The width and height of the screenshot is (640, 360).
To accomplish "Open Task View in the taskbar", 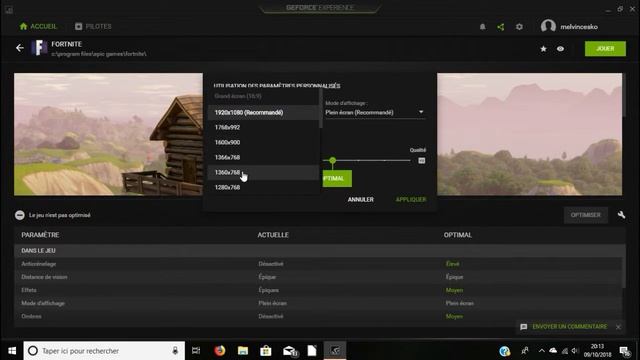I will 196,351.
